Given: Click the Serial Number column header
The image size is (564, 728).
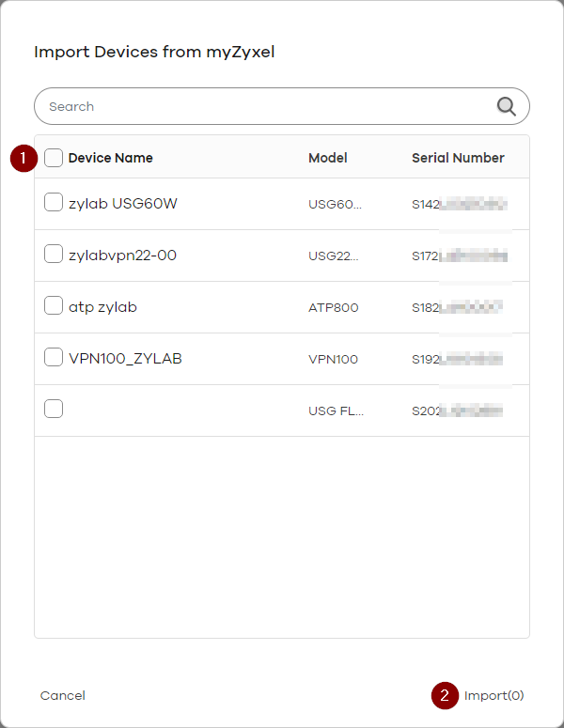Looking at the screenshot, I should [x=458, y=158].
